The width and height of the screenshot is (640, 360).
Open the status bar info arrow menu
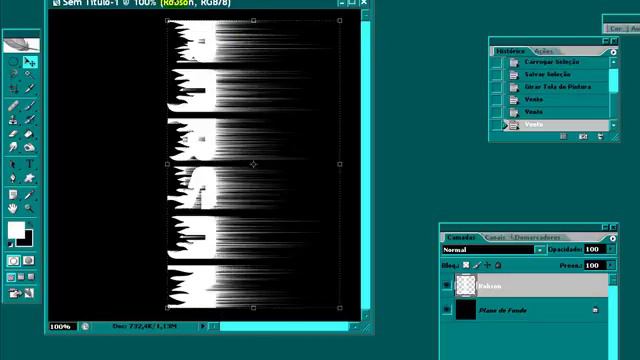click(202, 326)
